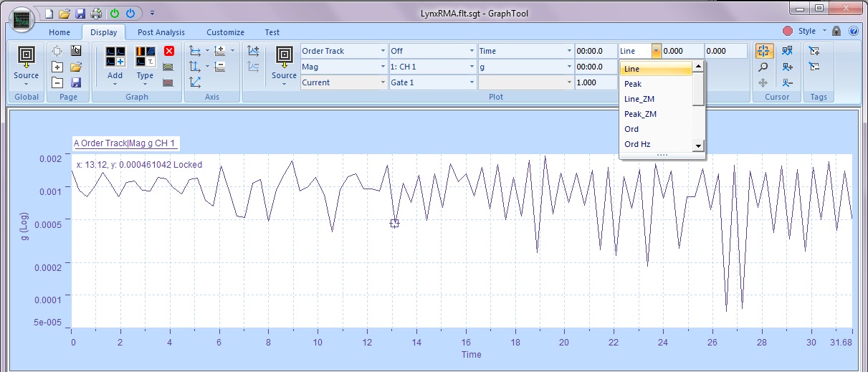The width and height of the screenshot is (868, 372).
Task: Open the Add graph dropdown
Action: click(115, 66)
